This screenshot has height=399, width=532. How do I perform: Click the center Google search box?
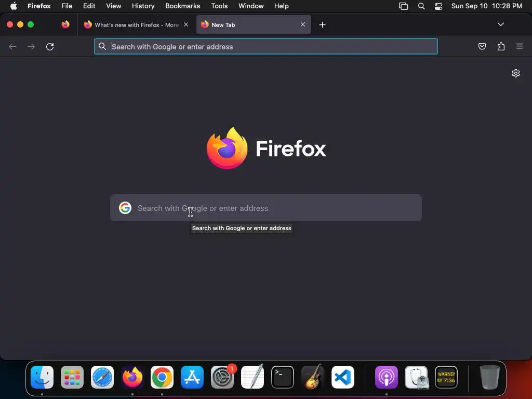266,208
